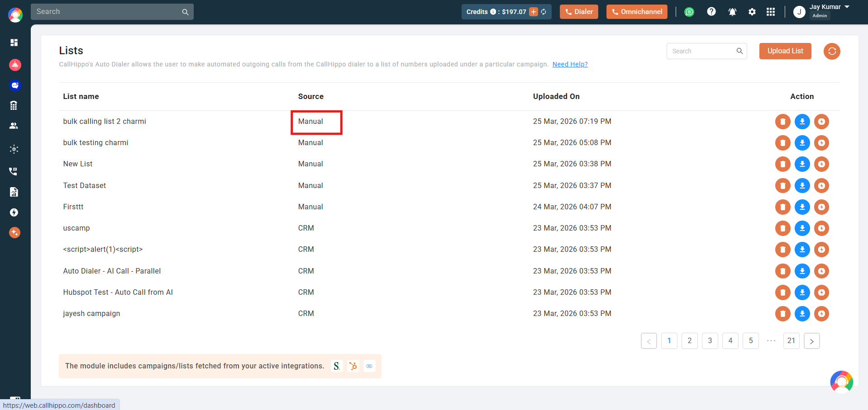
Task: Open the red robot AI icon in sidebar
Action: [15, 65]
